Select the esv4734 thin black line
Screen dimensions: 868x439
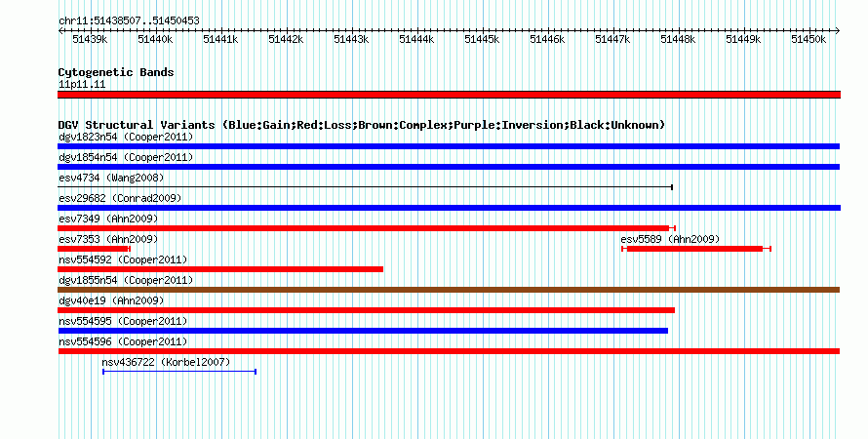(366, 187)
